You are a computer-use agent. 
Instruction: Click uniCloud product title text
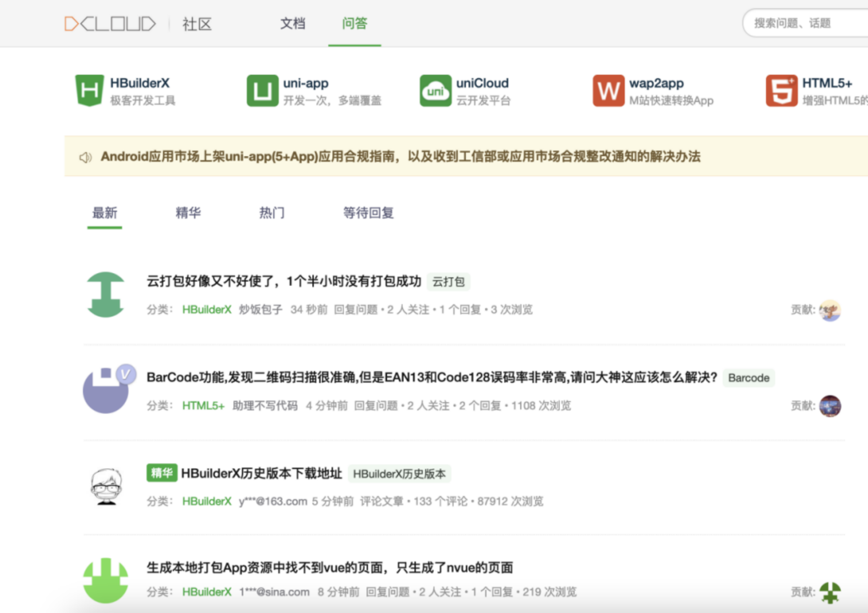482,83
